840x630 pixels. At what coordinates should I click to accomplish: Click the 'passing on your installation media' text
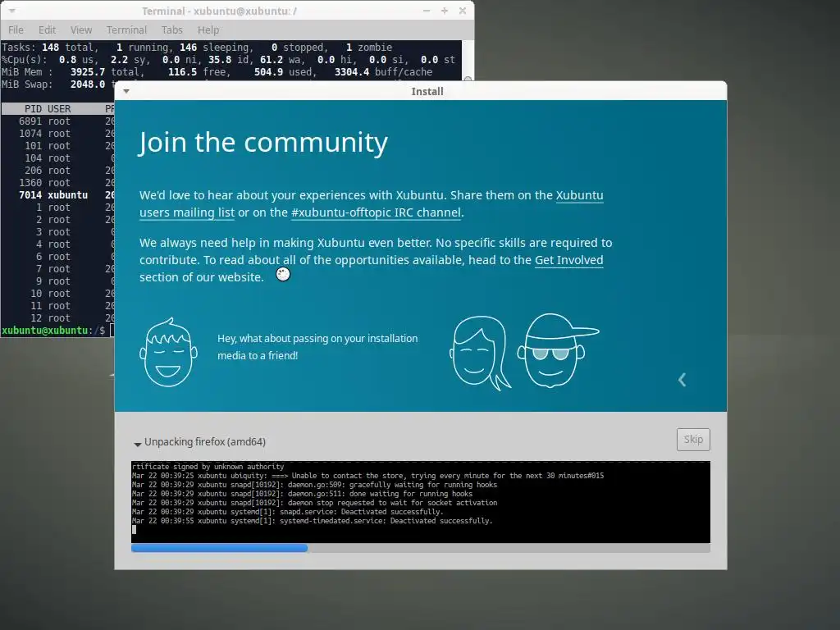coord(317,347)
